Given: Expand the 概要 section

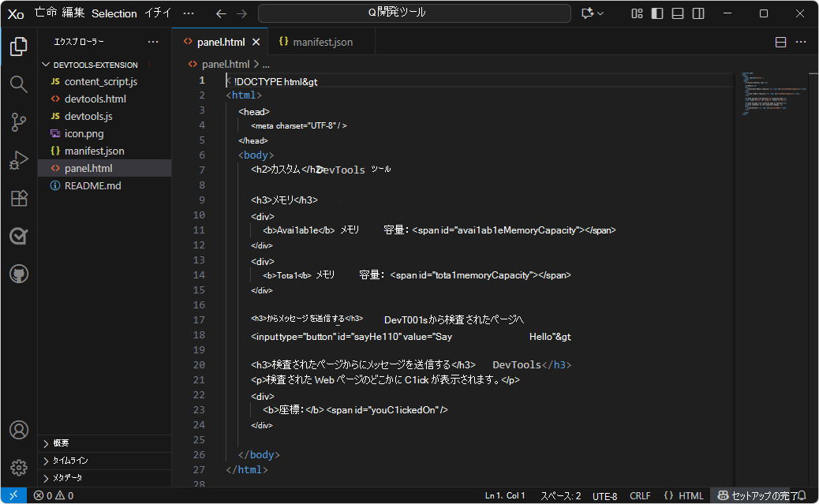Looking at the screenshot, I should [104, 443].
